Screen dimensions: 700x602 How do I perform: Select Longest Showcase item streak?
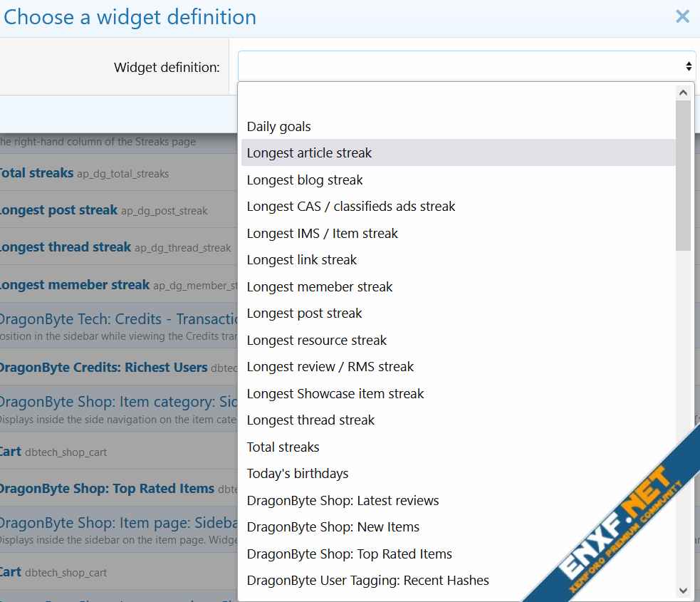(x=335, y=394)
